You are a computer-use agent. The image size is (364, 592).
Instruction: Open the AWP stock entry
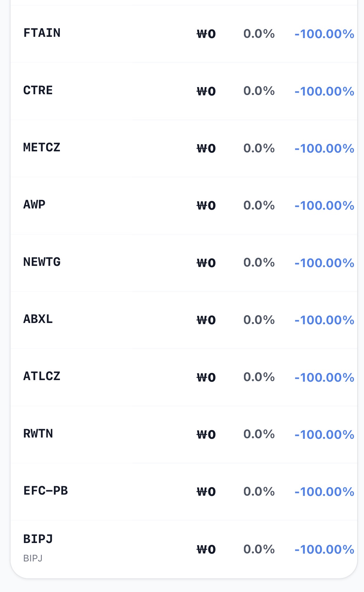click(x=184, y=205)
